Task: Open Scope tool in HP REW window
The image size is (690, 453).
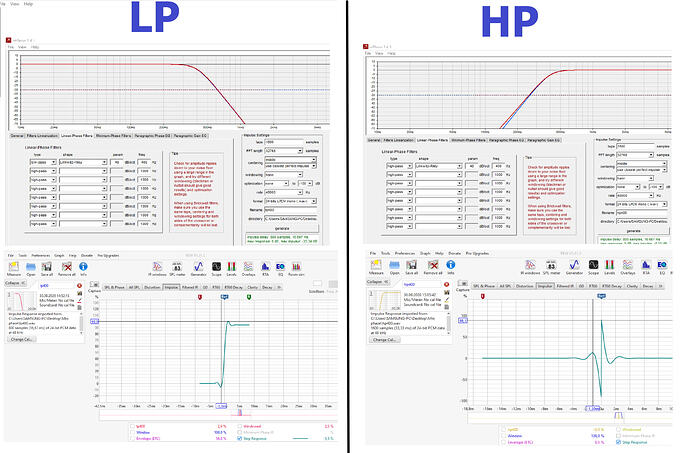Action: (x=593, y=265)
